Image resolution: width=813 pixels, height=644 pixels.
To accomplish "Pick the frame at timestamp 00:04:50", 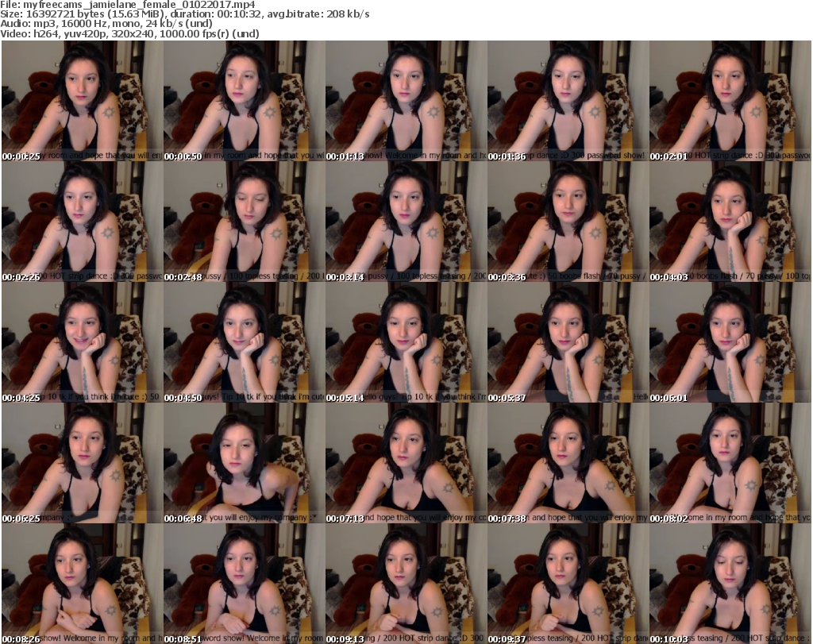I will tap(245, 343).
